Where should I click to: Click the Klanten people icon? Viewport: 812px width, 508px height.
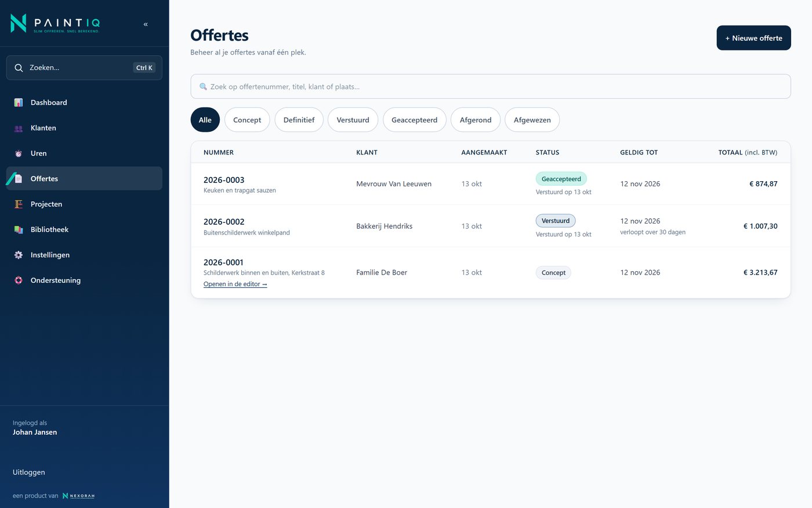[19, 128]
